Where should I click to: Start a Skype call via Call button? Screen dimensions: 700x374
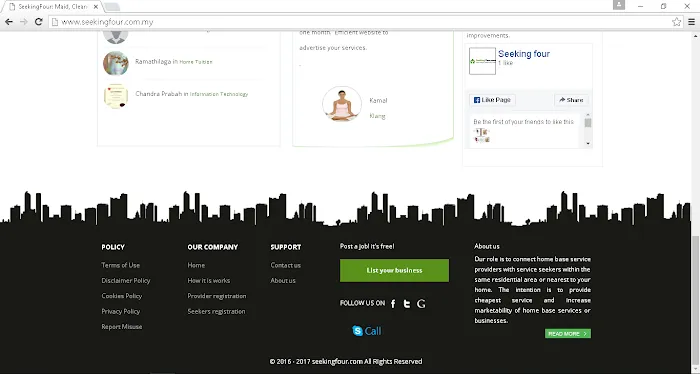click(x=367, y=331)
